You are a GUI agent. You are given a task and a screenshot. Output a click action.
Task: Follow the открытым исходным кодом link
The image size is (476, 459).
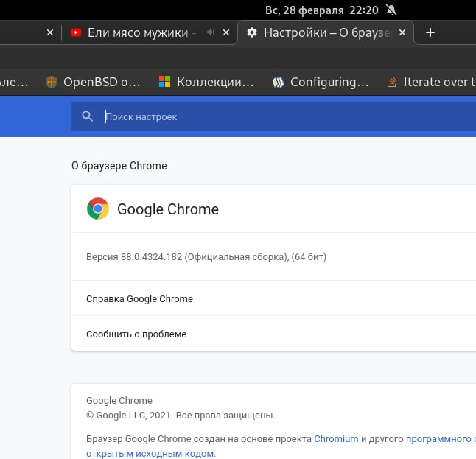[x=150, y=453]
